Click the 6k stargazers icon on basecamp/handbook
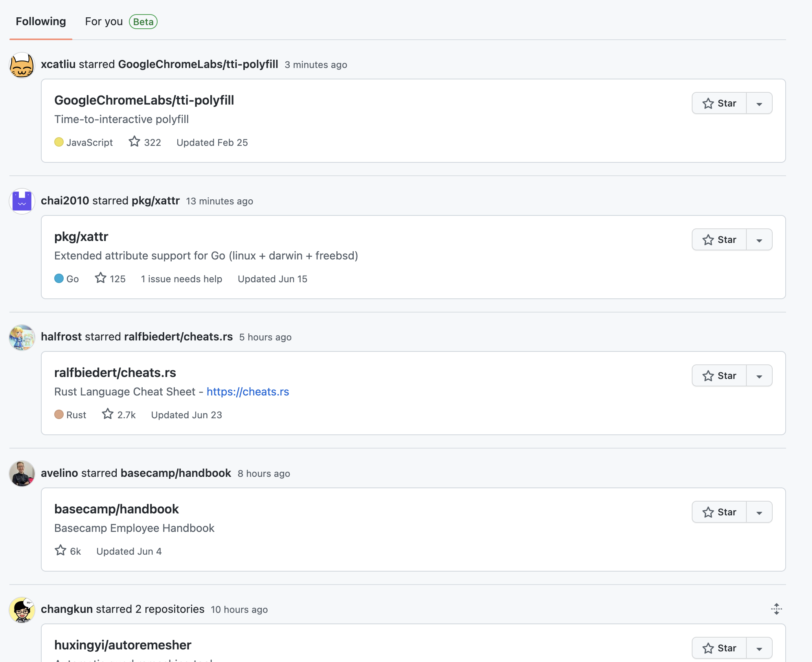 pos(61,550)
